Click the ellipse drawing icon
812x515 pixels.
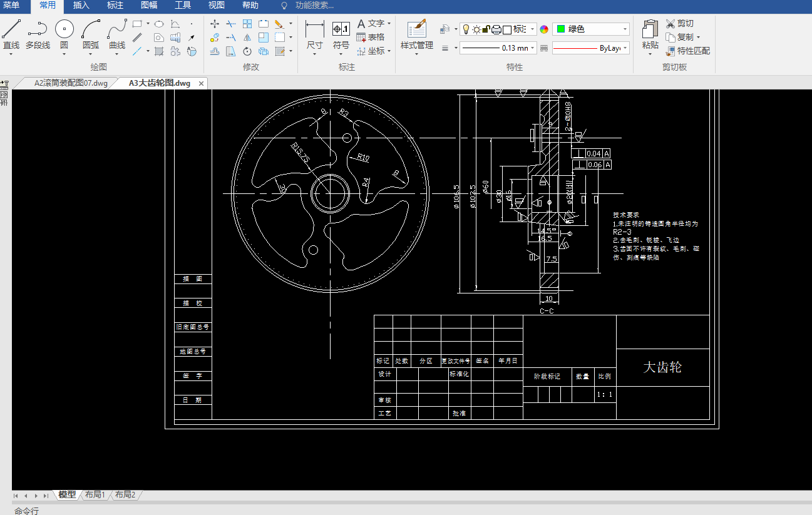pos(159,24)
